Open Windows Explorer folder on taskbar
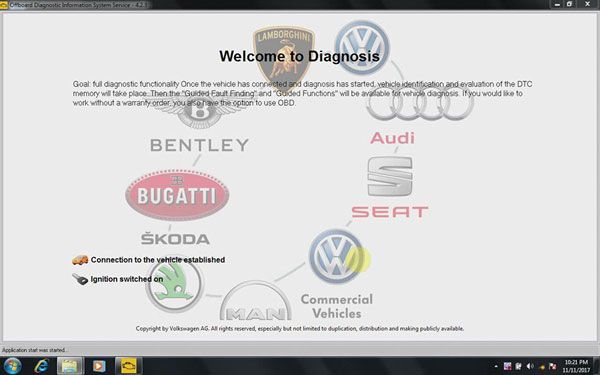This screenshot has height=375, width=600. pos(70,366)
